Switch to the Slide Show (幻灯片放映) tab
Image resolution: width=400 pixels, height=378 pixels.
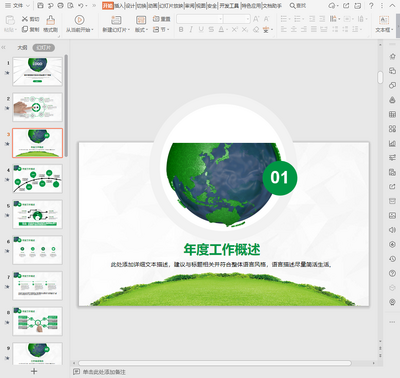[x=171, y=6]
